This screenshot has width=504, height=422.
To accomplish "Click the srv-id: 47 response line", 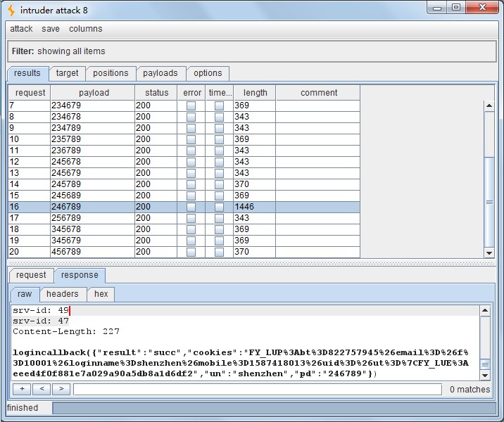I will 41,321.
